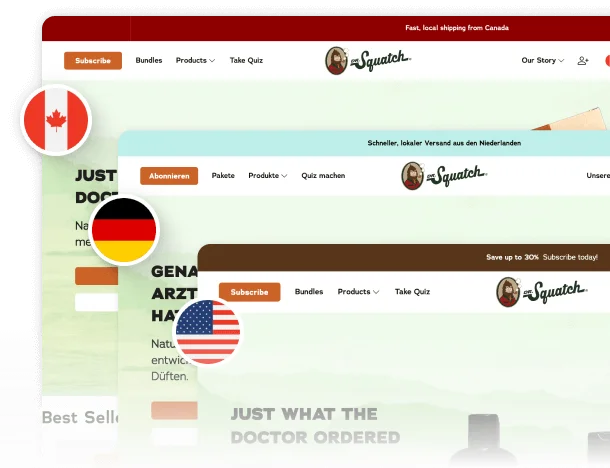Click the Abonnieren button on German site

point(169,176)
